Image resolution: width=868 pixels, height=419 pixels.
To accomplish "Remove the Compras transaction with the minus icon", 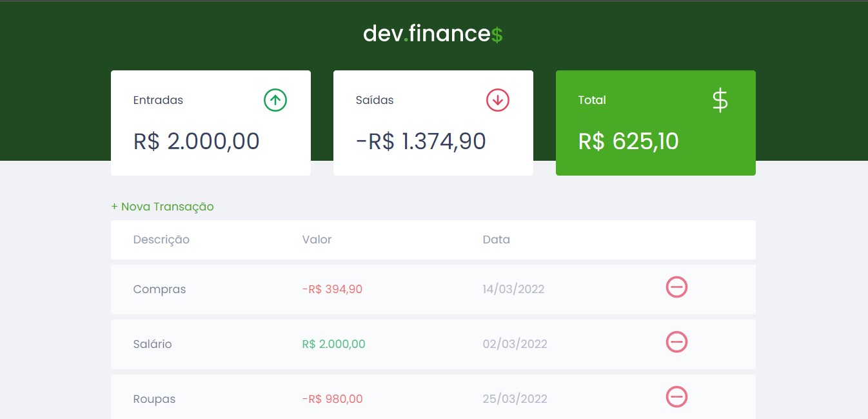I will (x=676, y=287).
